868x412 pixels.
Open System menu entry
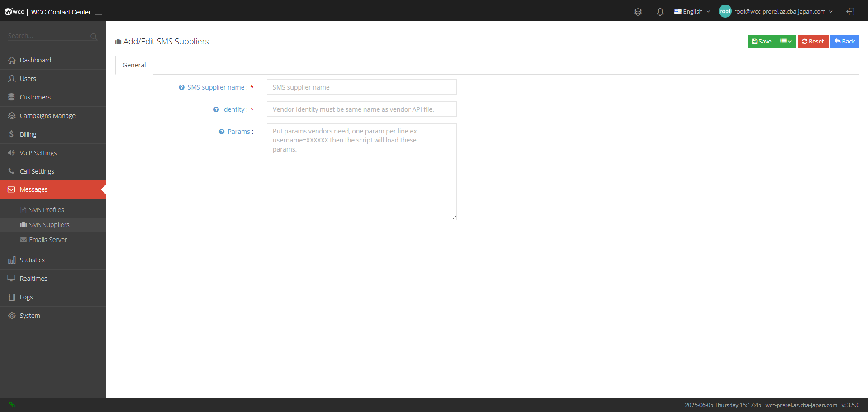click(53, 316)
